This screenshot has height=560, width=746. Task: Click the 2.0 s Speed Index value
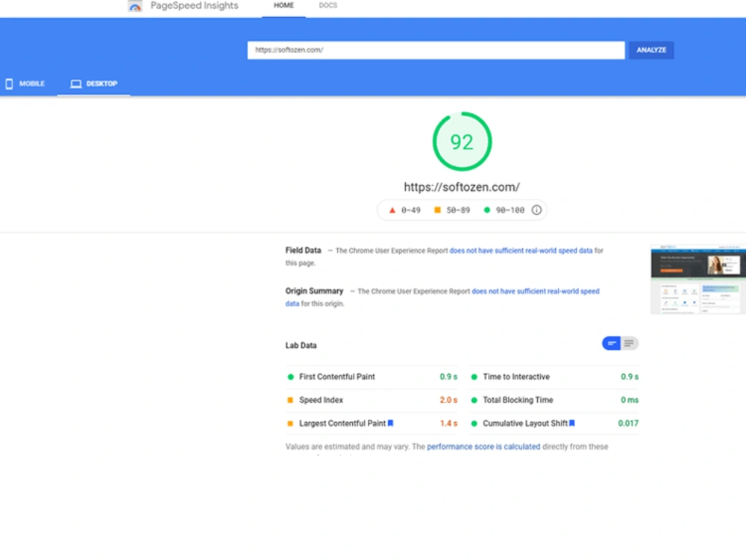(x=448, y=400)
